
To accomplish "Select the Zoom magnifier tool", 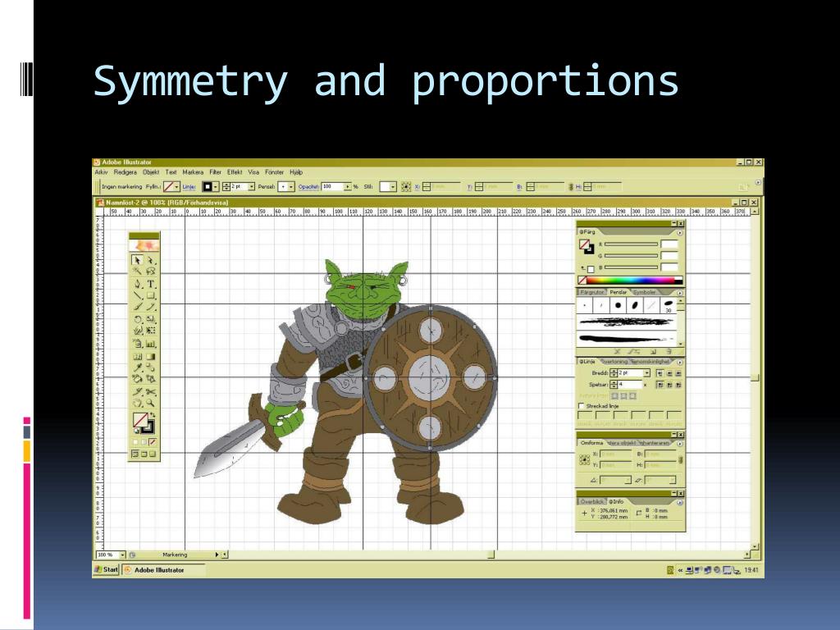I will point(151,403).
